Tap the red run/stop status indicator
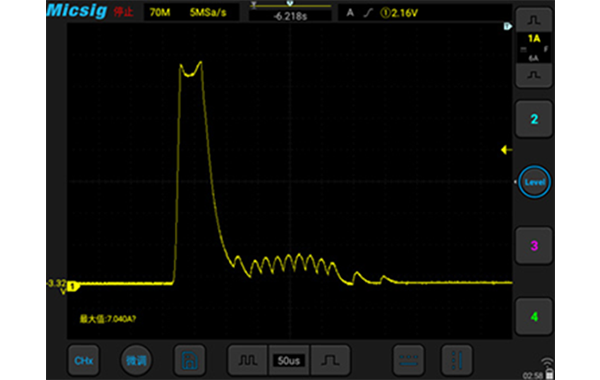The height and width of the screenshot is (380, 600). click(x=123, y=12)
